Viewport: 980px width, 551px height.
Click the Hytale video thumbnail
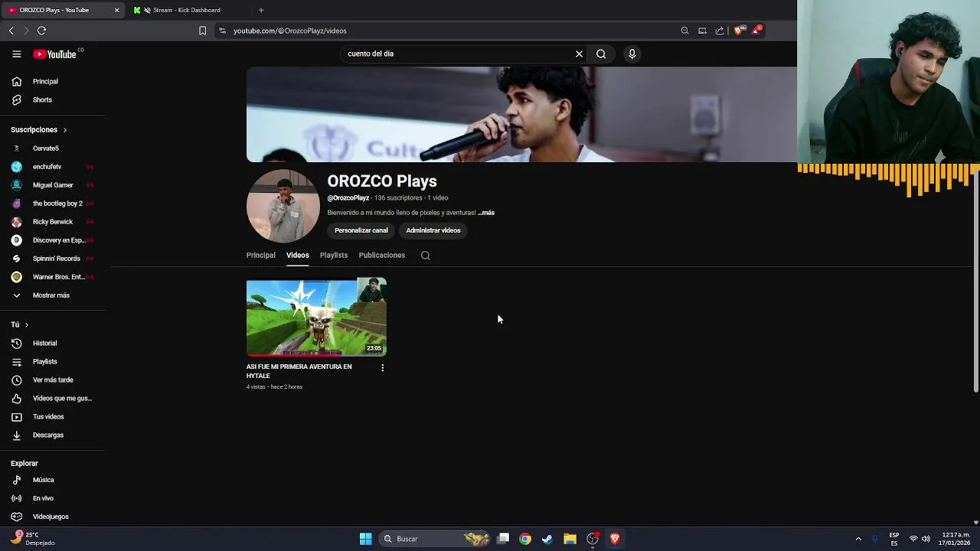click(316, 317)
